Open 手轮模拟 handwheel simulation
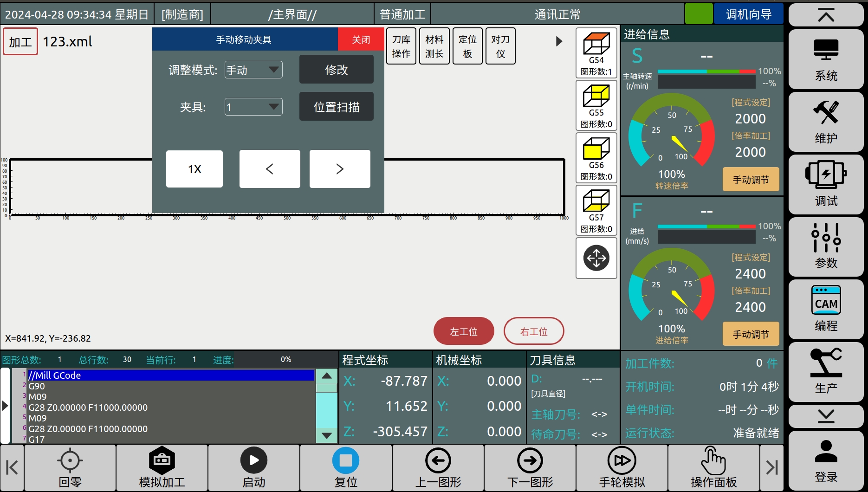This screenshot has width=868, height=492. [x=622, y=468]
